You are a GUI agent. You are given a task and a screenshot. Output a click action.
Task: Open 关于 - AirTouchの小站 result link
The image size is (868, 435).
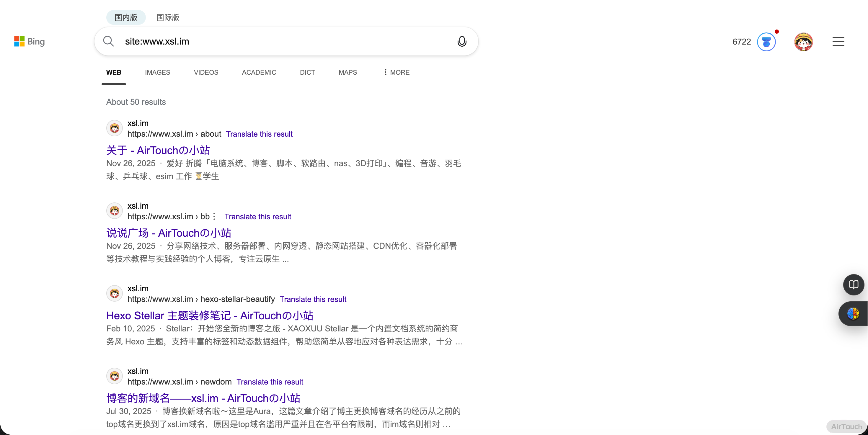point(158,150)
